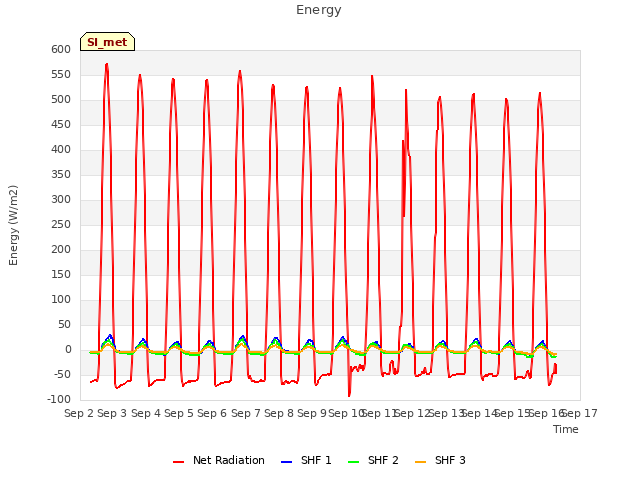640x480 pixels.
Task: Click the 250 y-axis tick label
Action: click(61, 224)
